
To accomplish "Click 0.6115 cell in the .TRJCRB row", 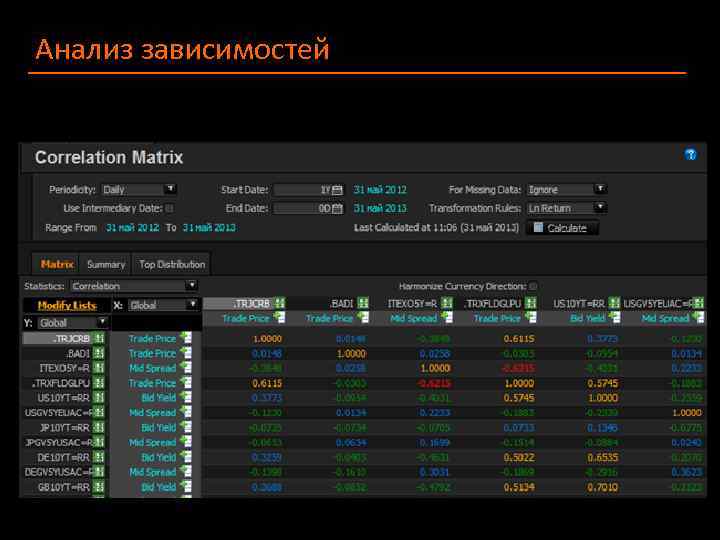I will (519, 339).
